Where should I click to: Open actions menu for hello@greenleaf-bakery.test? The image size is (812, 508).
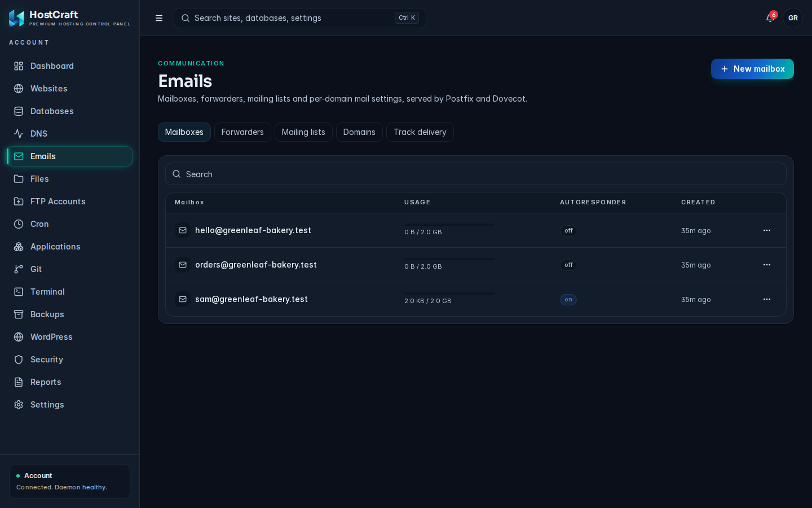[x=767, y=230]
